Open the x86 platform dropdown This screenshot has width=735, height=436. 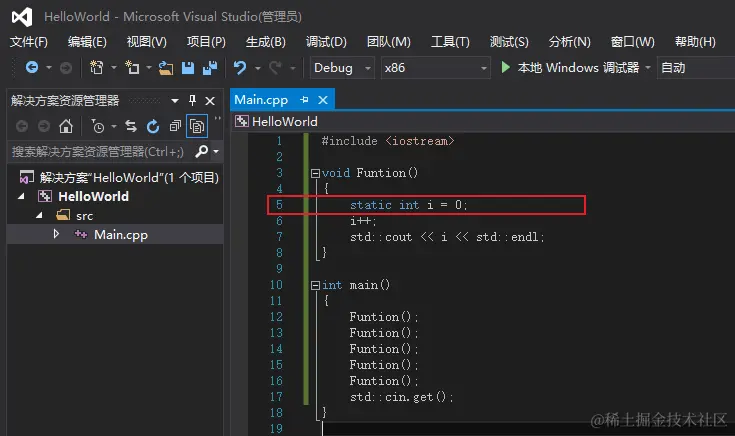(x=435, y=68)
